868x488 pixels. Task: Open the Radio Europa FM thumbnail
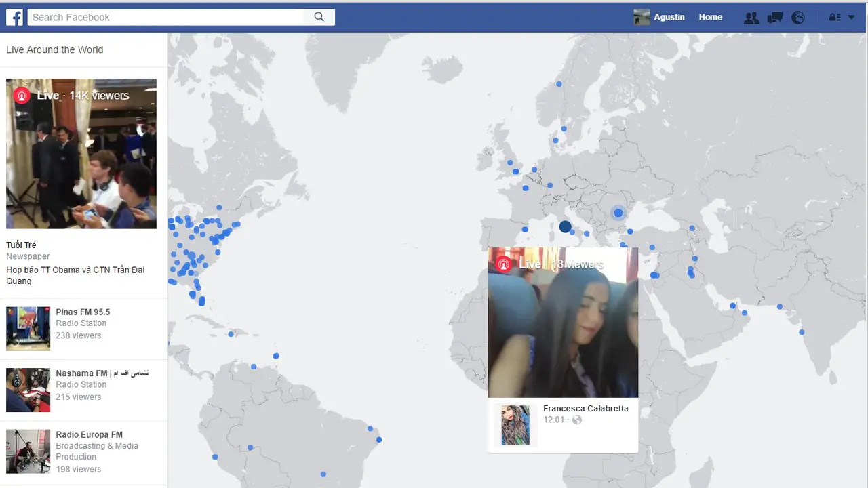pos(28,451)
